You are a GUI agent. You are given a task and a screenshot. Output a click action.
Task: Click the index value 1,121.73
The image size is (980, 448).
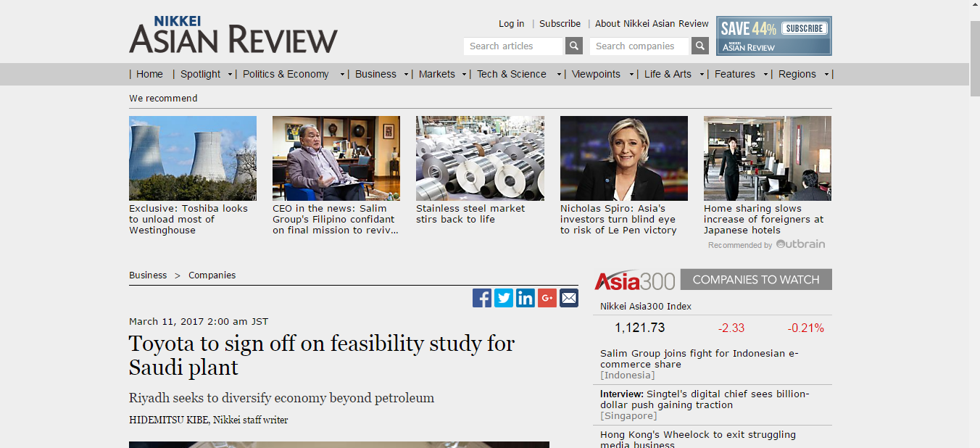[x=639, y=328]
